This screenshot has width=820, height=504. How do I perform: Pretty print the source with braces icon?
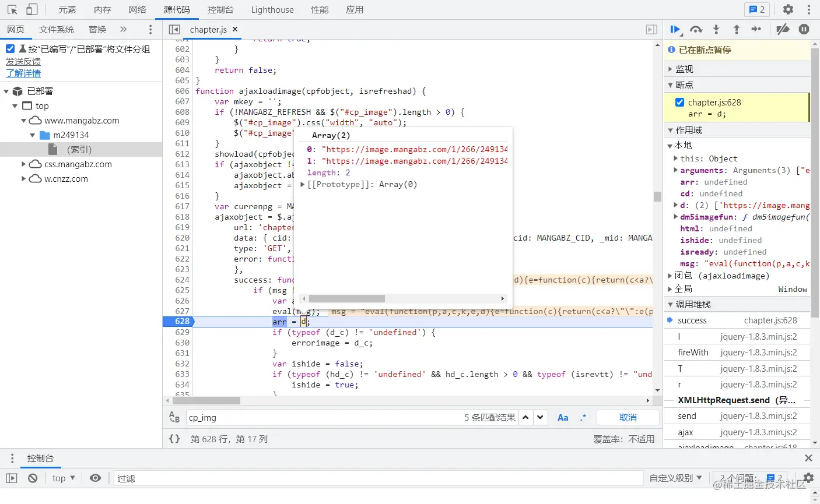point(174,439)
